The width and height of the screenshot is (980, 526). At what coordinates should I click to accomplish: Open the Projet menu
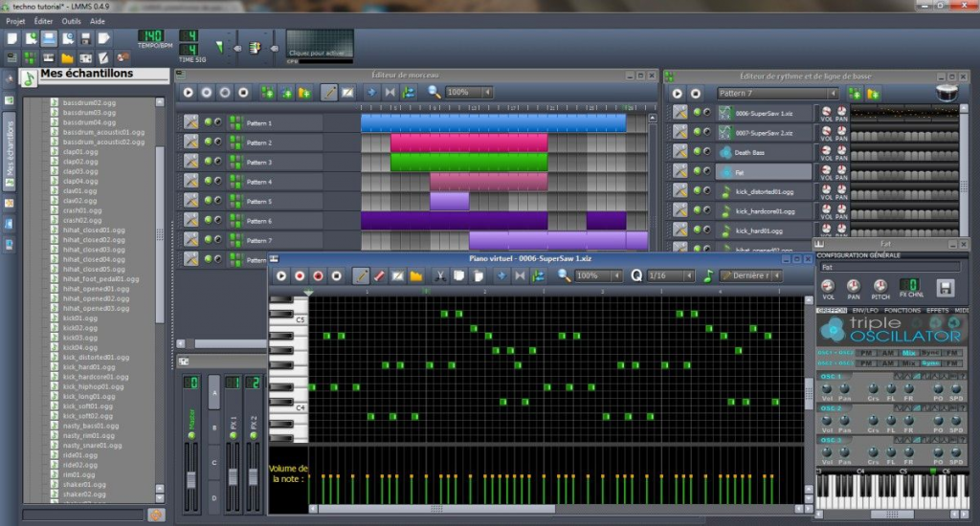15,21
